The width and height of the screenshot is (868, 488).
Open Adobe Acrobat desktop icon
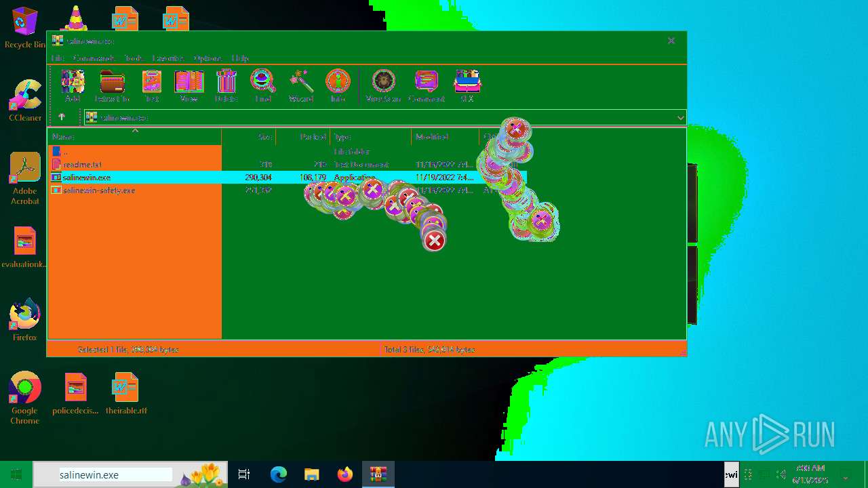point(25,178)
